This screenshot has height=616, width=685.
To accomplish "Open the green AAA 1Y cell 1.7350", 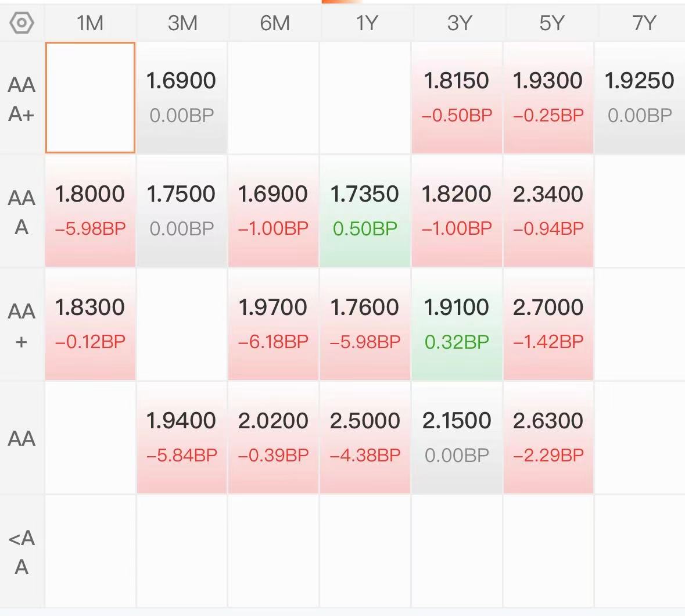I will pos(365,211).
